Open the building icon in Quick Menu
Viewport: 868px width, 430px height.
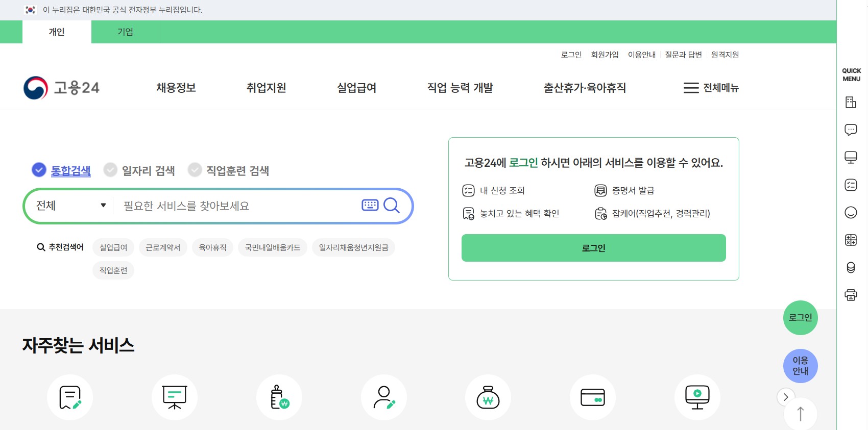[851, 103]
